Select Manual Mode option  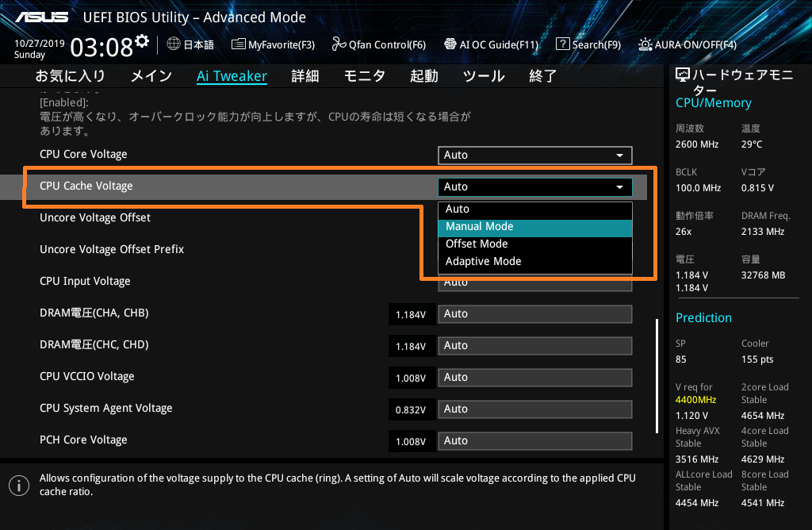pos(535,227)
